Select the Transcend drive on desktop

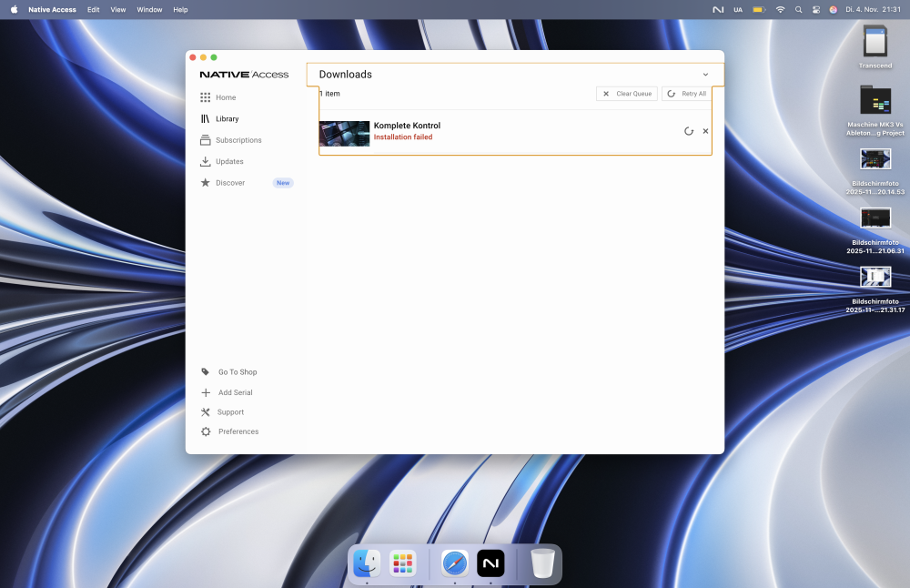(875, 46)
